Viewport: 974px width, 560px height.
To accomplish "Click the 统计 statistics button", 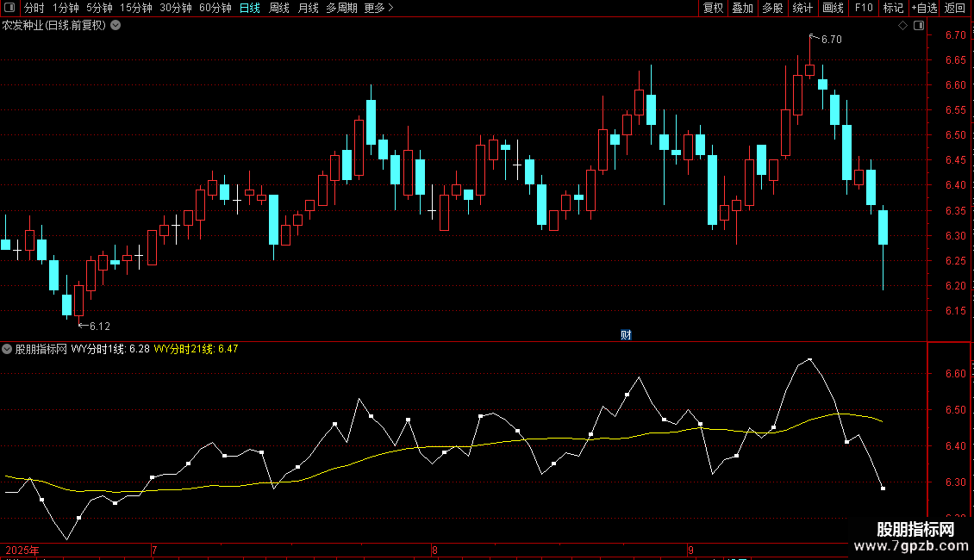I will [802, 8].
